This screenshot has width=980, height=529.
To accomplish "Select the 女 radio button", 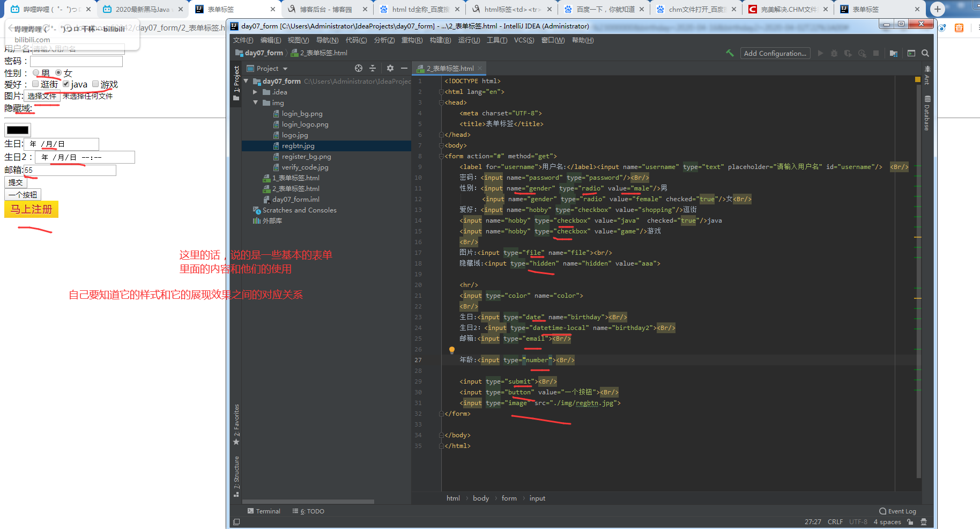I will [58, 73].
